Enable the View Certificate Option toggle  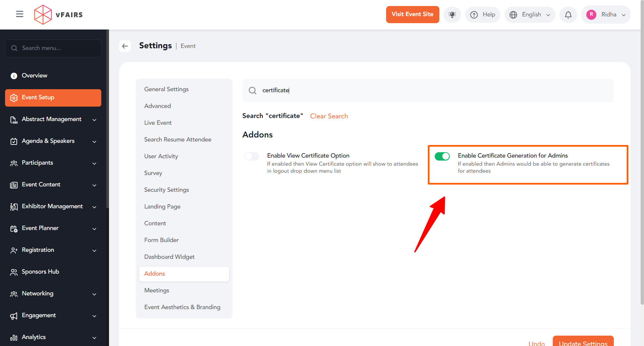pos(252,156)
